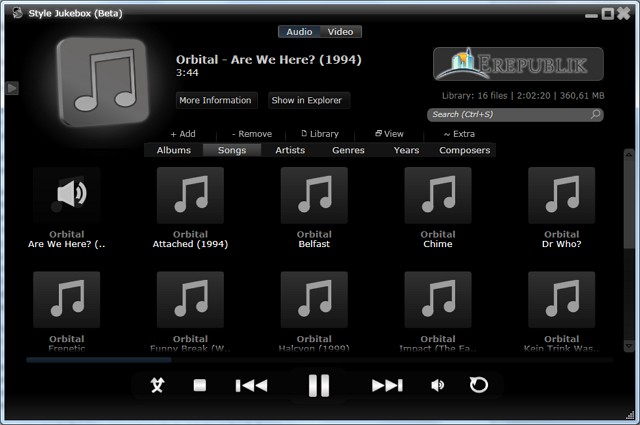Select the now-playing Are We Here? thumbnail
Viewport: 640px width, 425px height.
[67, 195]
